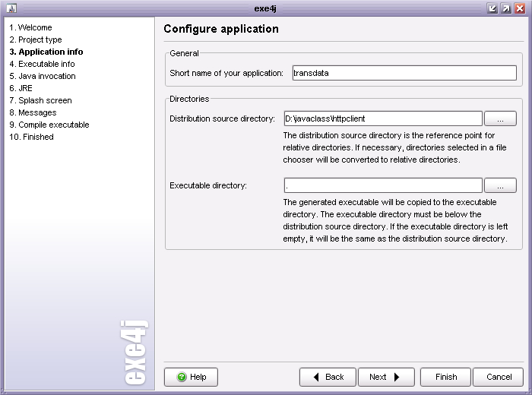The height and width of the screenshot is (395, 532).
Task: Jump to step 9. Compile executable
Action: (49, 125)
